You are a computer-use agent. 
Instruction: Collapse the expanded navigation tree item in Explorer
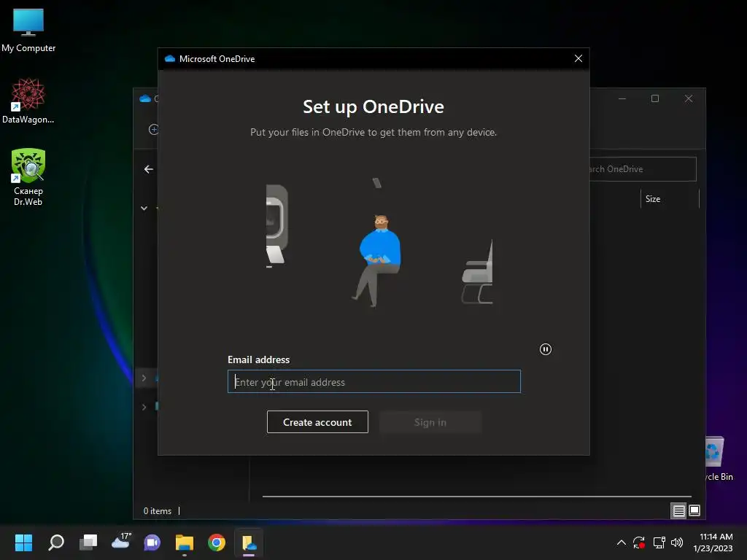click(x=144, y=208)
